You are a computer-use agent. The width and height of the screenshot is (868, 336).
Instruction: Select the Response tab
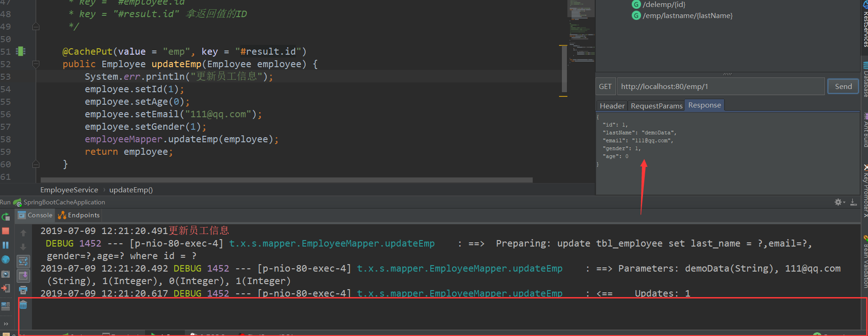click(704, 105)
